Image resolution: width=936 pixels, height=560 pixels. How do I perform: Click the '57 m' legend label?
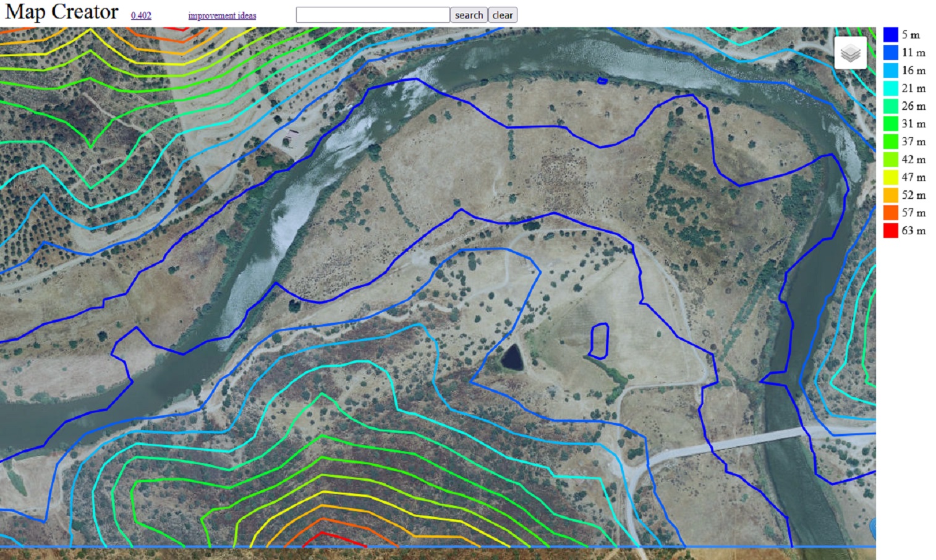click(x=914, y=213)
